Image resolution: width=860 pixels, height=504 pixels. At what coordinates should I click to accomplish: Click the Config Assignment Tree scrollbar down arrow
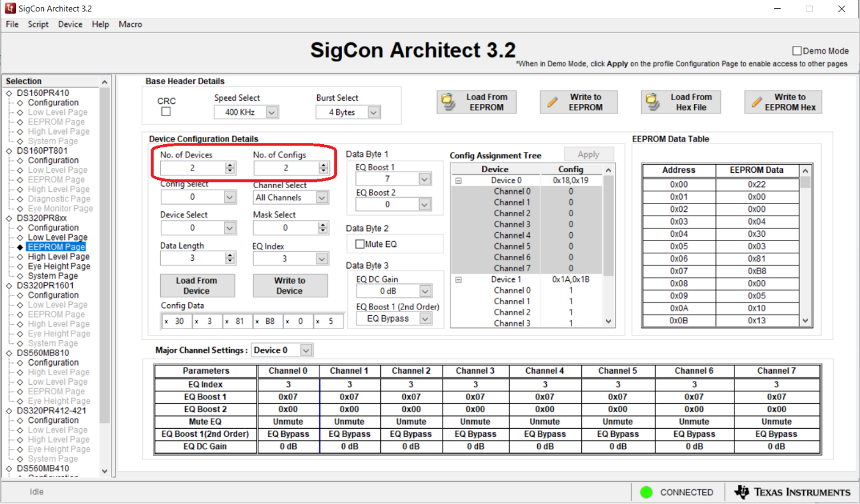(608, 322)
